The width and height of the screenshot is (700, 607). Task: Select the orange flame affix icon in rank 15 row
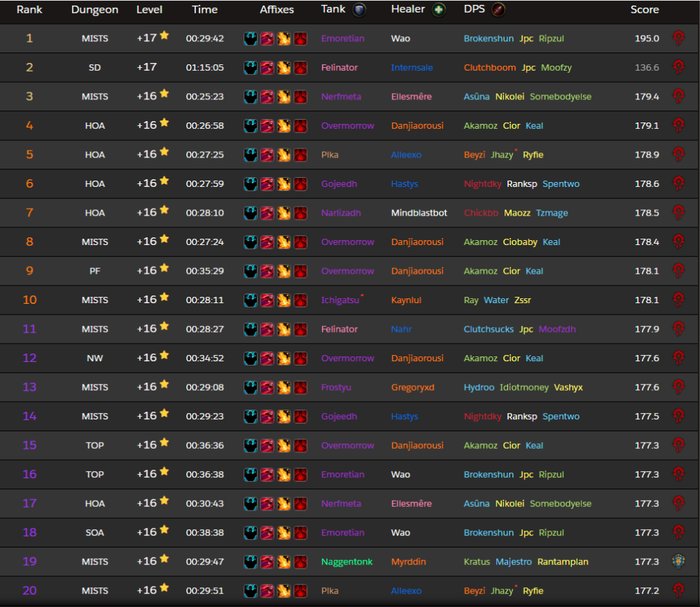[x=284, y=445]
